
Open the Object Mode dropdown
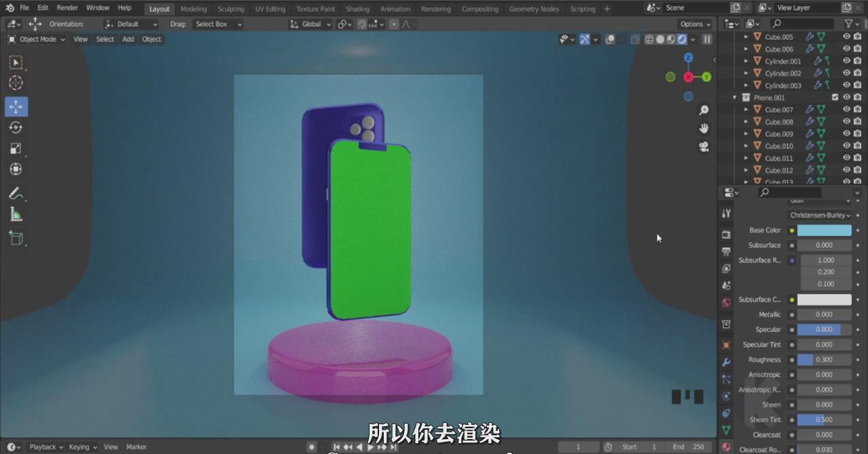pyautogui.click(x=37, y=39)
